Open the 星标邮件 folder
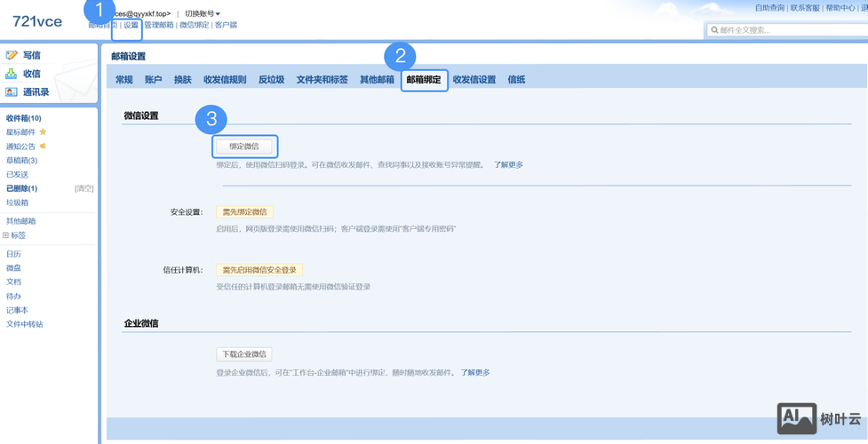The height and width of the screenshot is (444, 868). (x=20, y=131)
